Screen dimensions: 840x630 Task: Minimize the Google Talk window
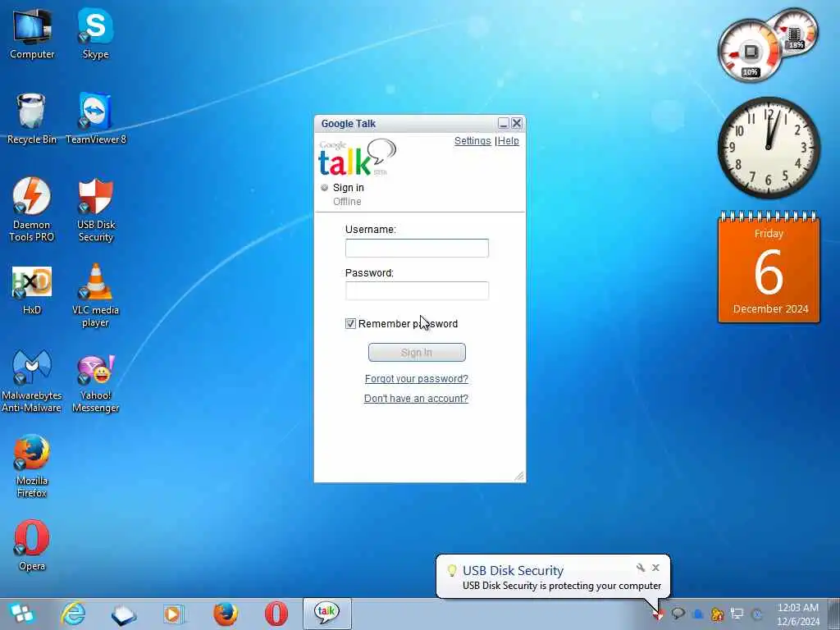click(503, 124)
